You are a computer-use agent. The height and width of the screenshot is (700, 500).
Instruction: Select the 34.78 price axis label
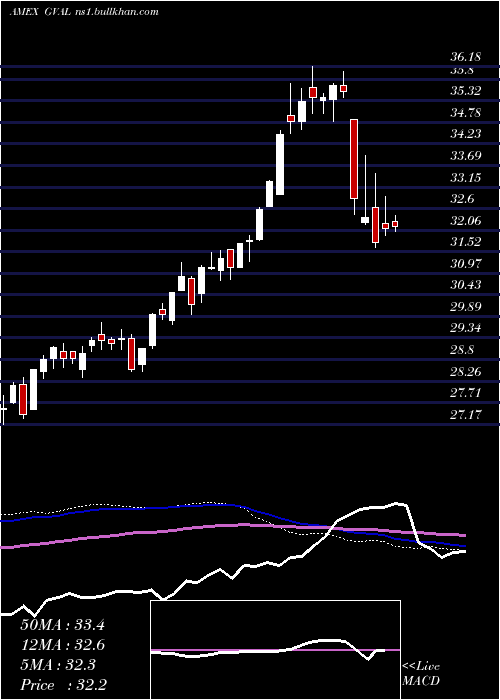[x=466, y=112]
